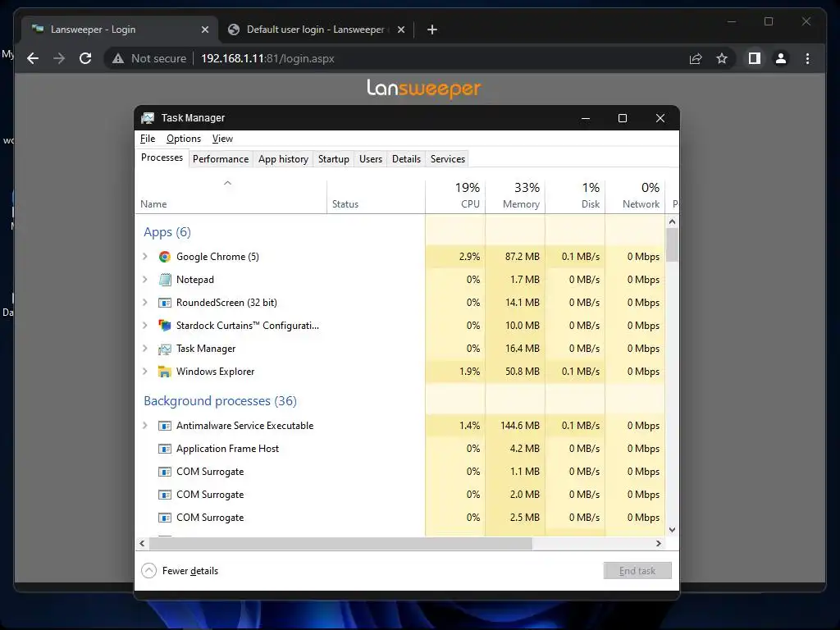The width and height of the screenshot is (840, 630).
Task: Click the Antimalware Service Executable icon
Action: pos(164,426)
